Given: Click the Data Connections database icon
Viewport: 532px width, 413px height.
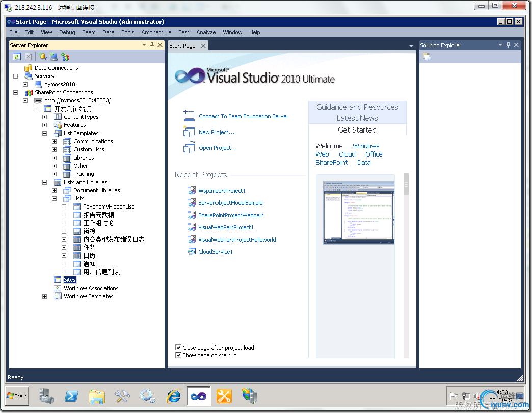Looking at the screenshot, I should (x=29, y=68).
